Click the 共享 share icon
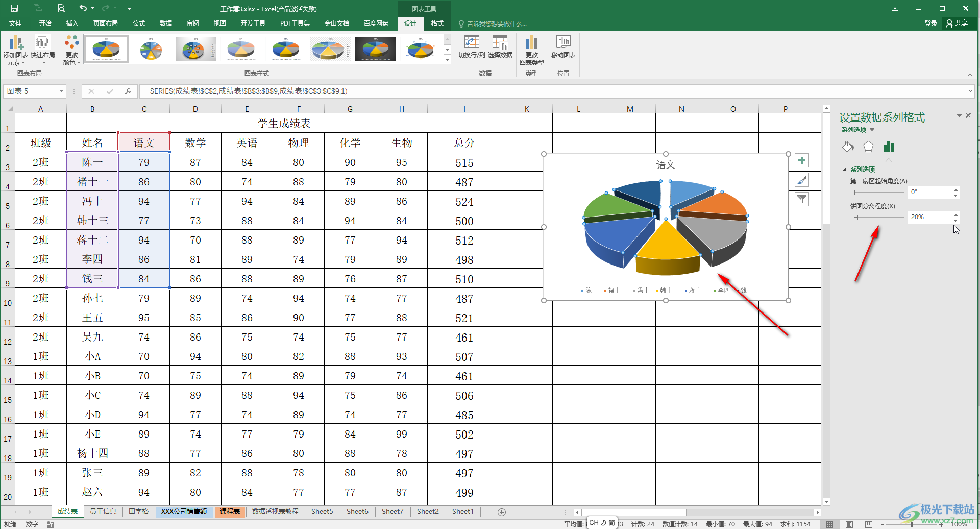 (x=957, y=23)
